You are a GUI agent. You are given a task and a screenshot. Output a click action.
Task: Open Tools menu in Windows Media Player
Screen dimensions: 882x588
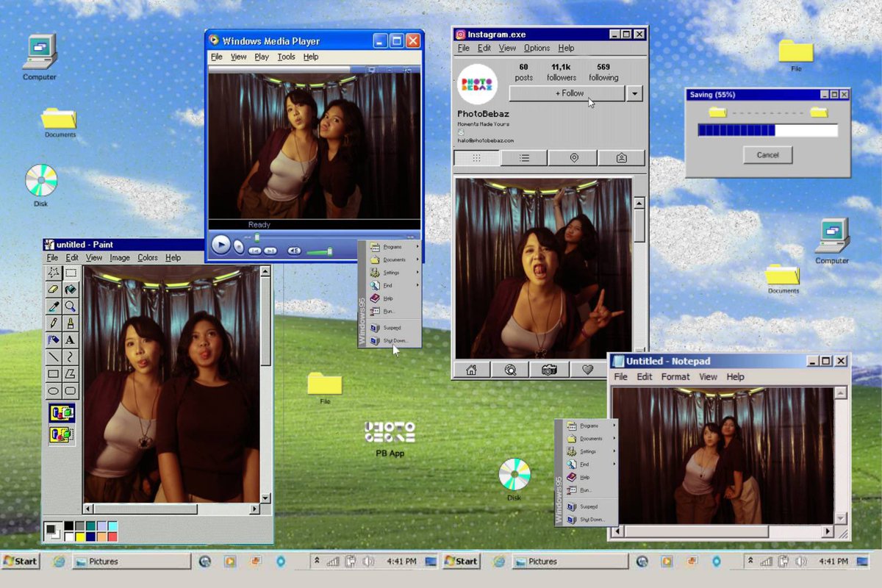coord(286,57)
